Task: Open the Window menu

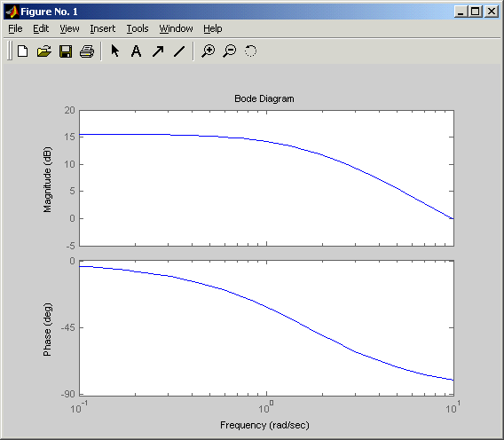Action: click(177, 28)
